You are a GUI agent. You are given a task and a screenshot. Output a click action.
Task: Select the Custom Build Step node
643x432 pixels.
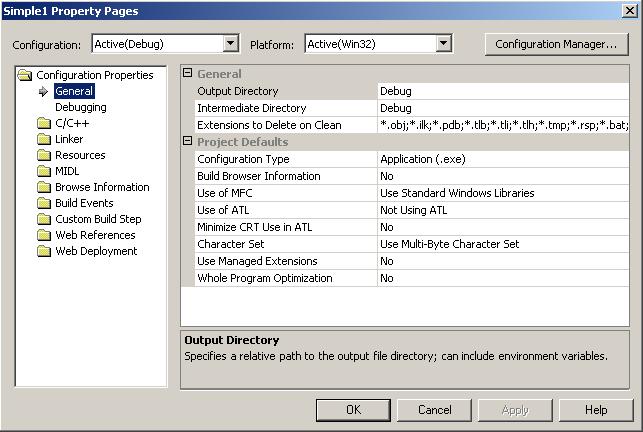point(98,219)
